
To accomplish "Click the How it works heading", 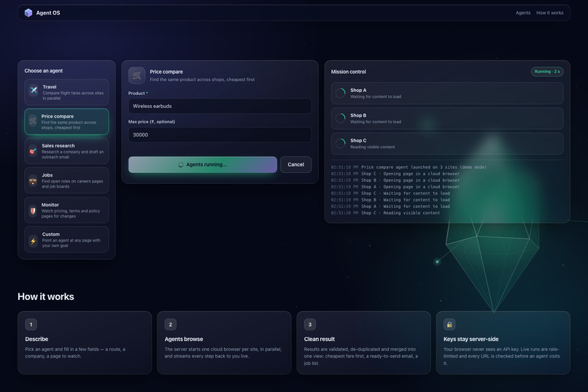I will (x=46, y=296).
